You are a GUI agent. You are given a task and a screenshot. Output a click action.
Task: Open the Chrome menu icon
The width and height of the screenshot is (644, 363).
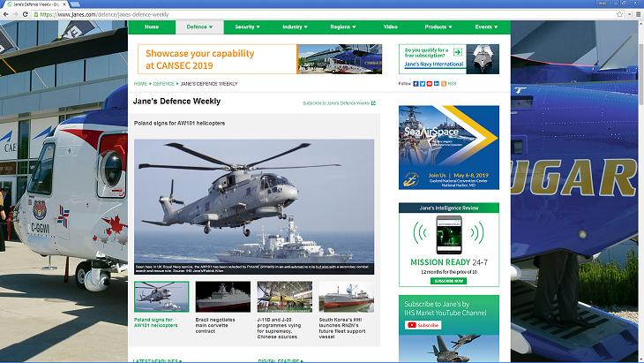(x=638, y=14)
